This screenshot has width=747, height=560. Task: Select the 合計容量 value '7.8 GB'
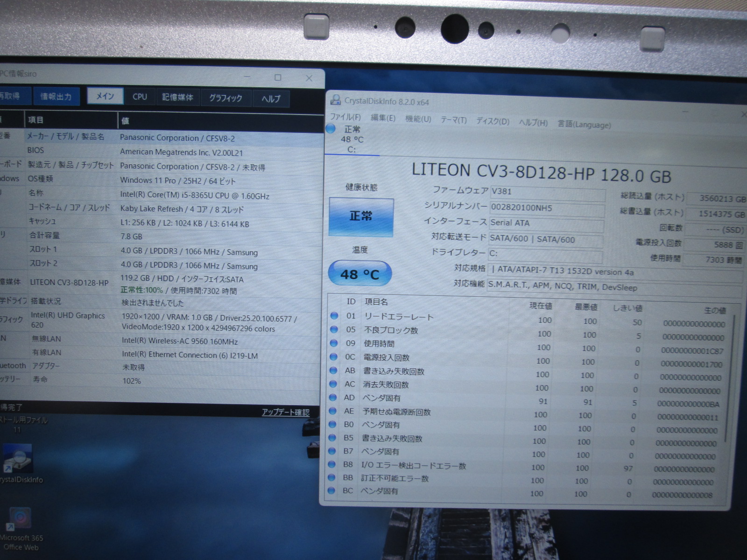(131, 237)
